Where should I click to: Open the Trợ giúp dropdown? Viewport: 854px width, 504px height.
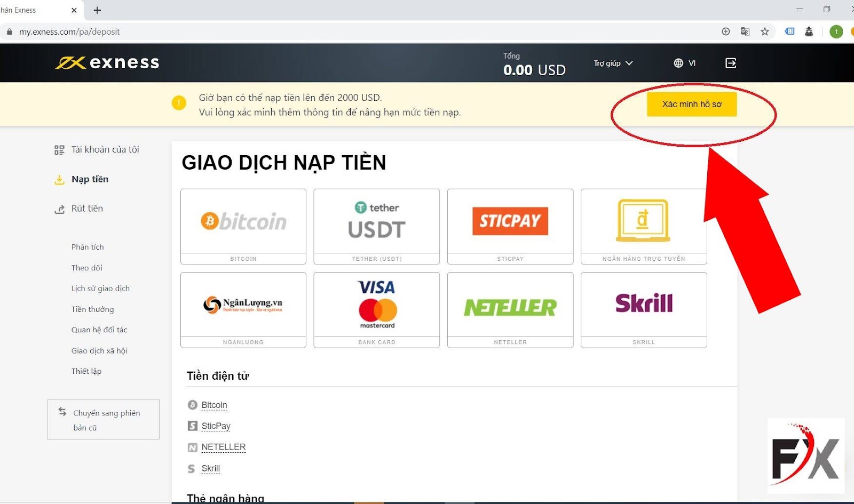[x=613, y=63]
